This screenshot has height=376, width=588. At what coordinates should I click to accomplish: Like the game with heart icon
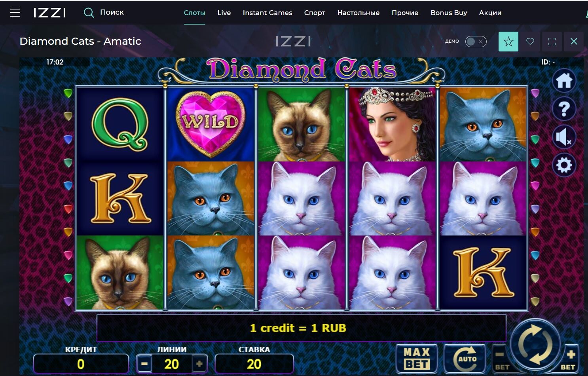(530, 42)
